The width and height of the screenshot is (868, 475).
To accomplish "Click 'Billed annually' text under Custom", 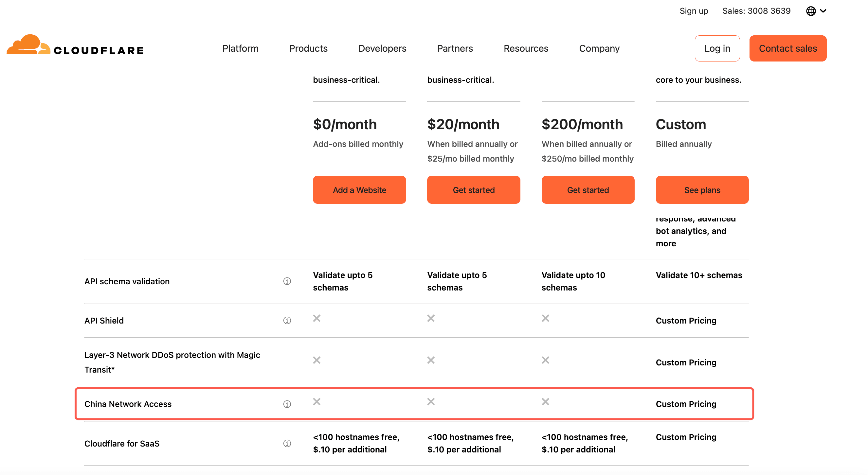I will [x=684, y=144].
